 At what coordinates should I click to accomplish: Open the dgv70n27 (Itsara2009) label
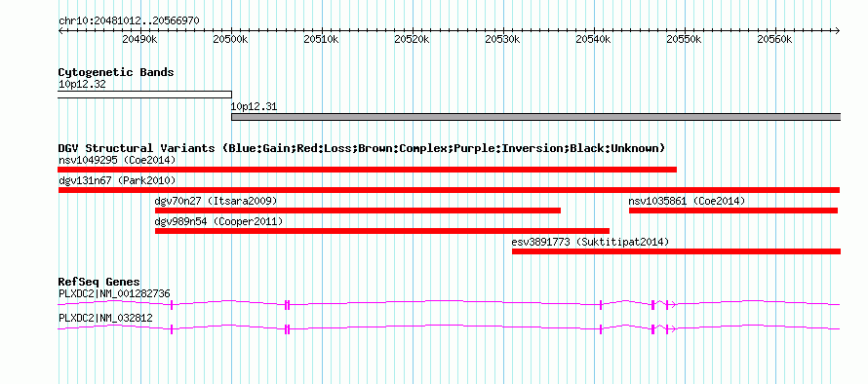tap(216, 201)
